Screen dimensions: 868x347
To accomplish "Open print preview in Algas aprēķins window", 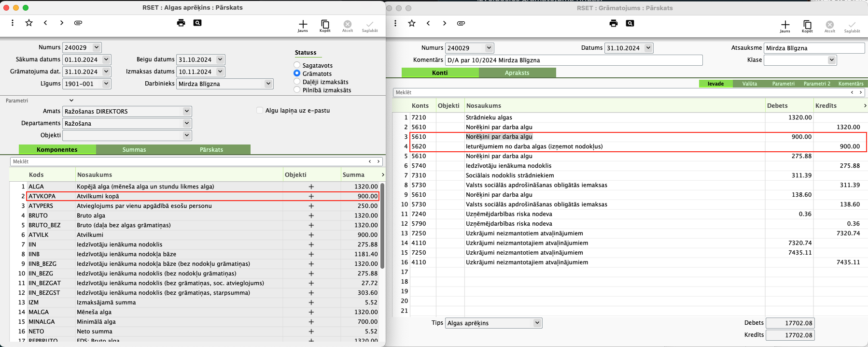I will [197, 23].
